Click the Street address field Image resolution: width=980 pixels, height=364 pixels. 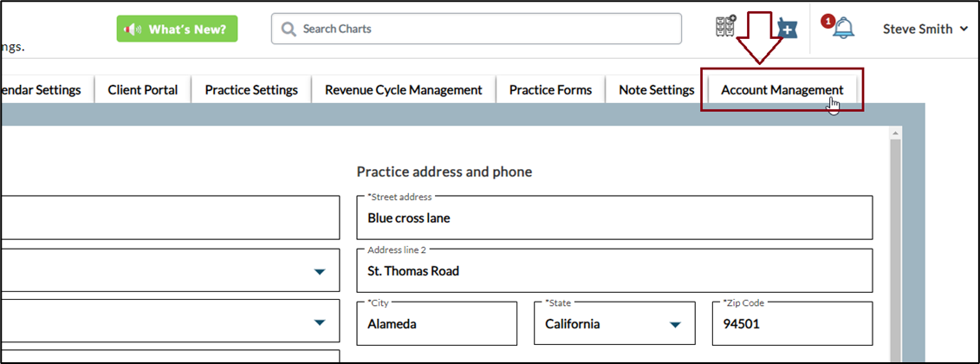(613, 218)
